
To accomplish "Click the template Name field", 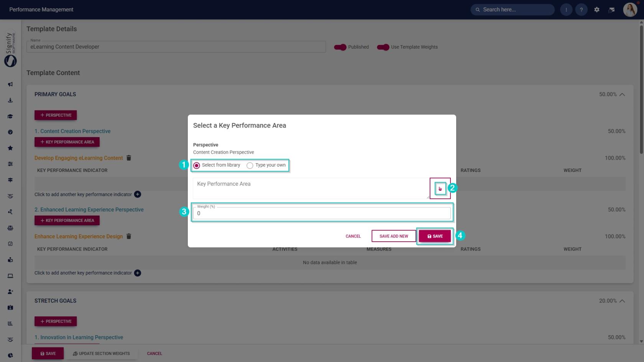I will 176,47.
